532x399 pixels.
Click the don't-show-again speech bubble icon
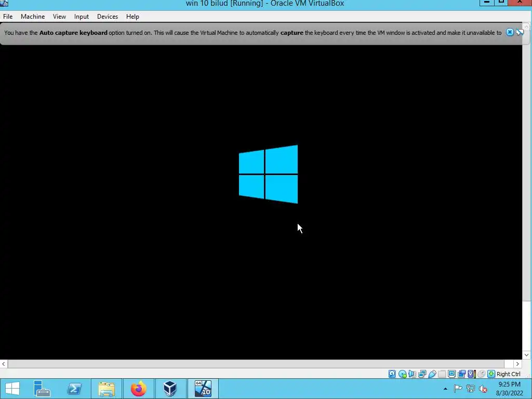click(x=520, y=32)
